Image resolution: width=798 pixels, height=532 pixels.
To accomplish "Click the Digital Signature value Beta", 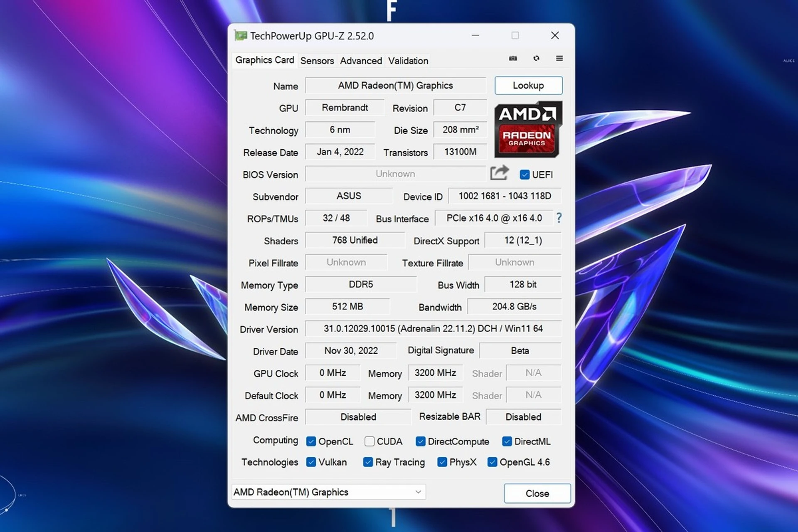I will point(520,350).
